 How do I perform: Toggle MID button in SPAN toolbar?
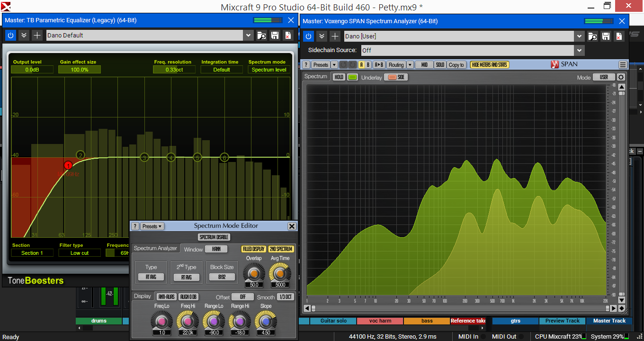[424, 65]
